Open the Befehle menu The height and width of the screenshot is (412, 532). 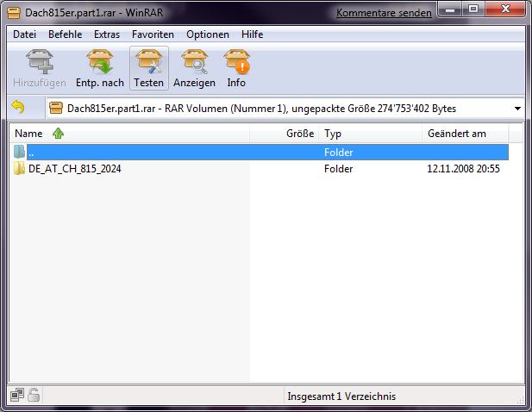(x=66, y=34)
